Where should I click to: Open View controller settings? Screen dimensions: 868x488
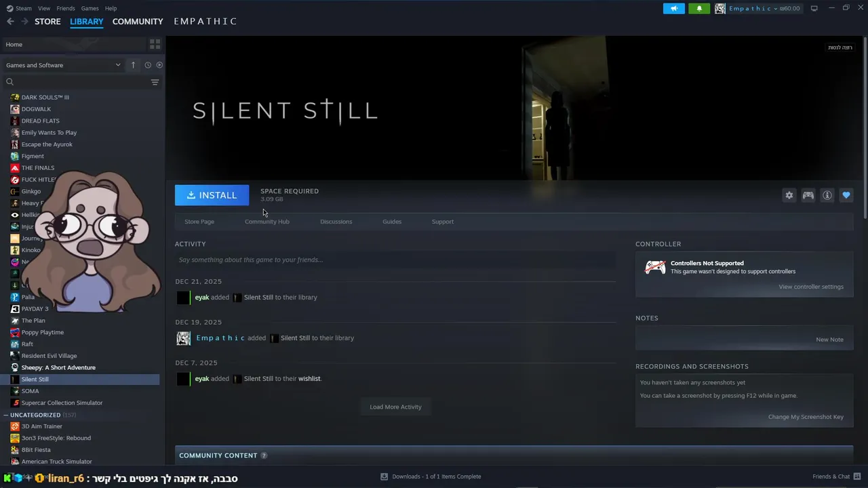pos(811,287)
